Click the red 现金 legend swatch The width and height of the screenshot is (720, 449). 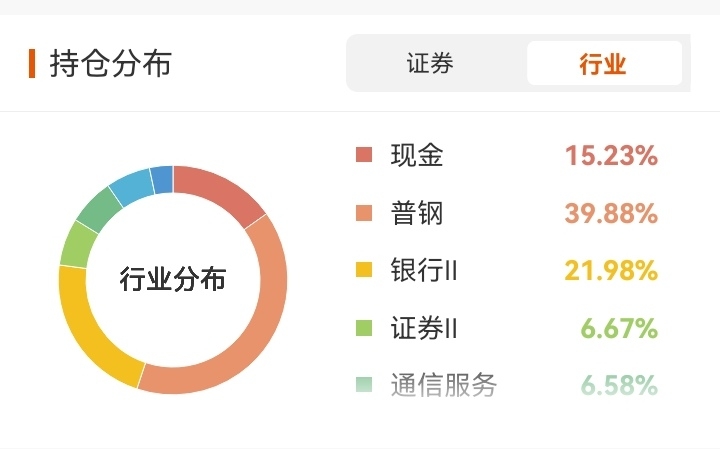coord(364,155)
